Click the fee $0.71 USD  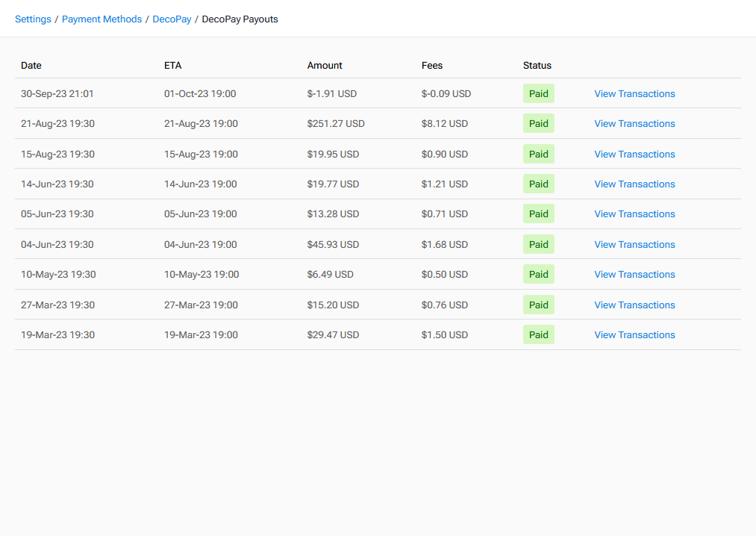click(445, 214)
